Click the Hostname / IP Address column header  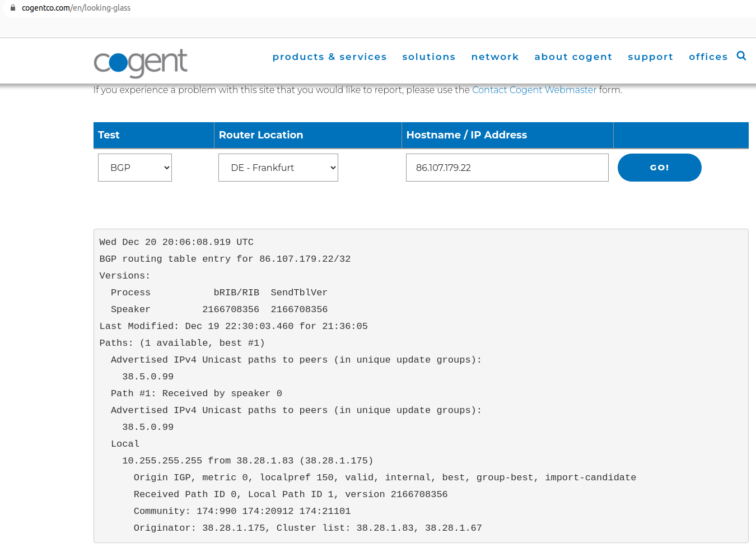(466, 135)
